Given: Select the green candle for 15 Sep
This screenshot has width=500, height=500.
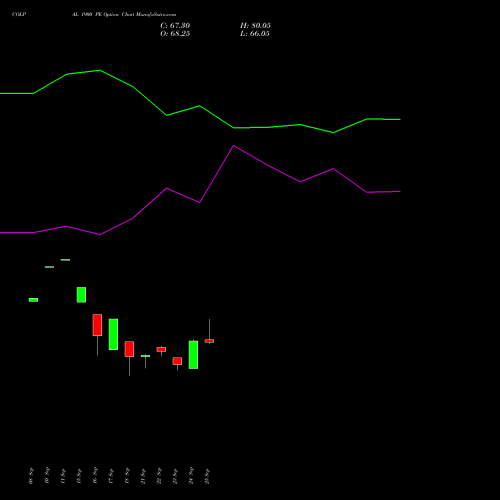Looking at the screenshot, I should click(x=81, y=295).
